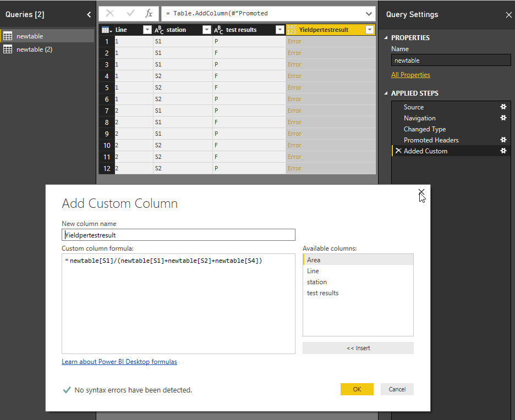
Task: Open the All Properties link
Action: pyautogui.click(x=410, y=75)
